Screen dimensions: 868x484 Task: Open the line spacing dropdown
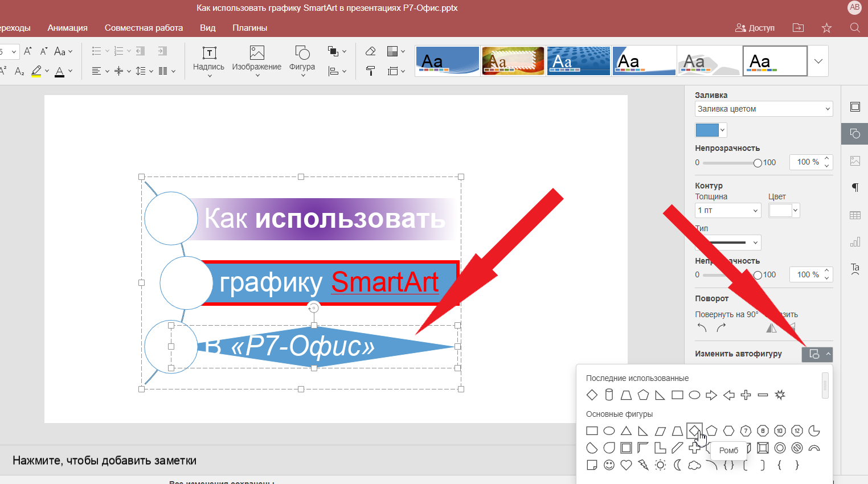tap(144, 71)
